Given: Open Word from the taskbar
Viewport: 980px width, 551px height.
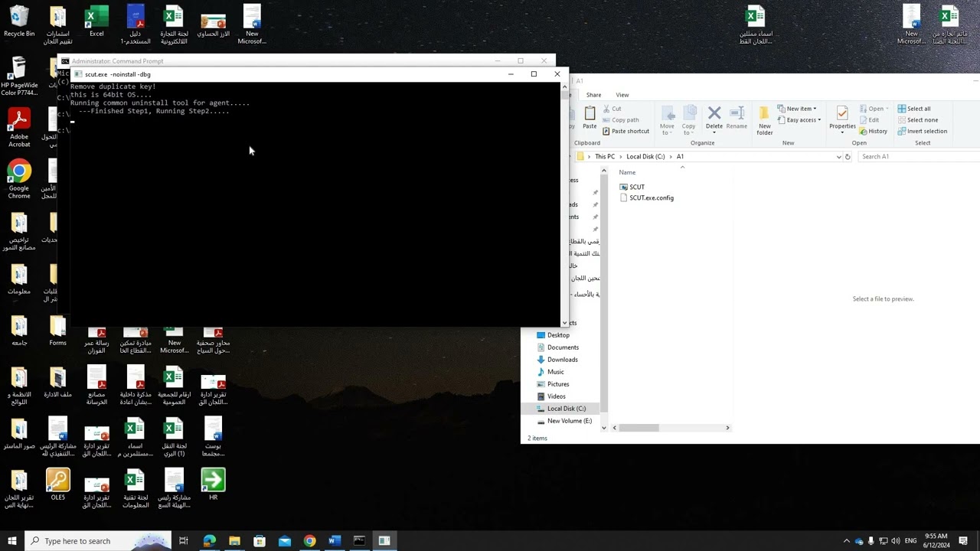Looking at the screenshot, I should 335,541.
